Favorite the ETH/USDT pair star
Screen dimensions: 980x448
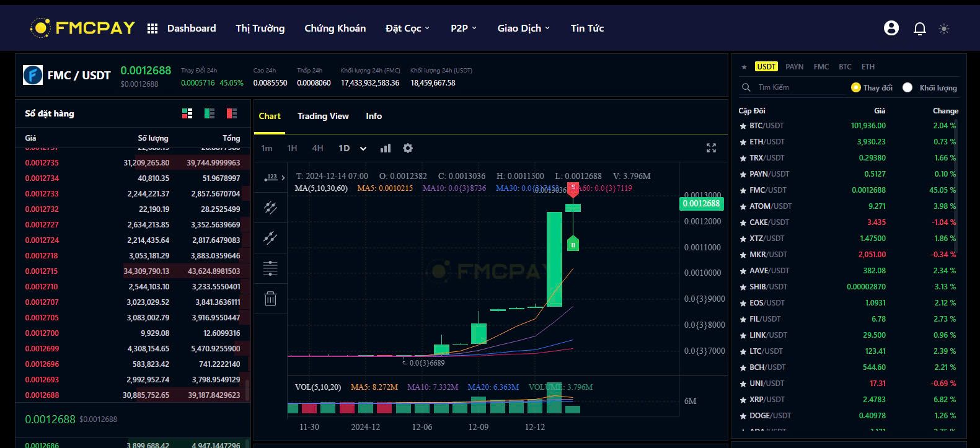743,142
